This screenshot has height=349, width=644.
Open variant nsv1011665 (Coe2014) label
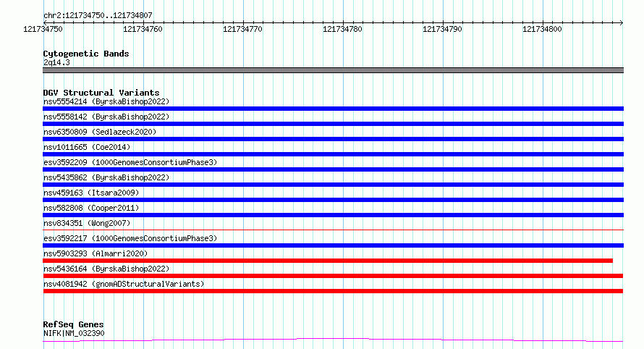[x=87, y=147]
